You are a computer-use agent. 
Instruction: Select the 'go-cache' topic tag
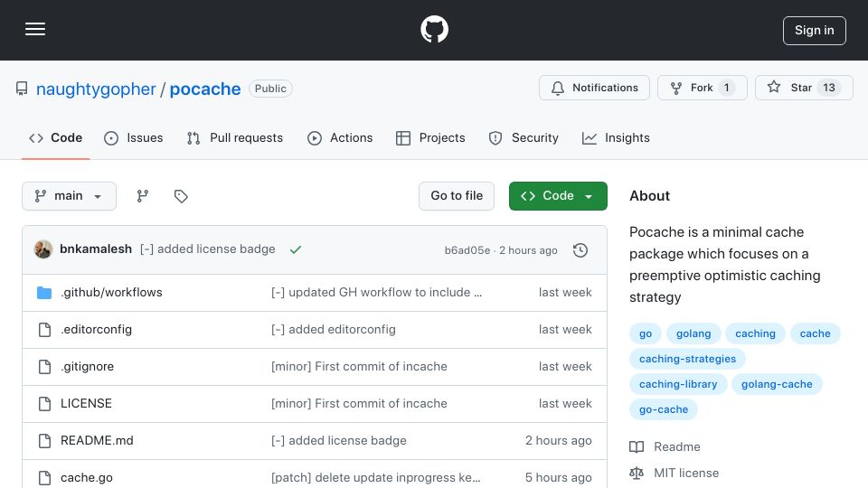point(664,410)
